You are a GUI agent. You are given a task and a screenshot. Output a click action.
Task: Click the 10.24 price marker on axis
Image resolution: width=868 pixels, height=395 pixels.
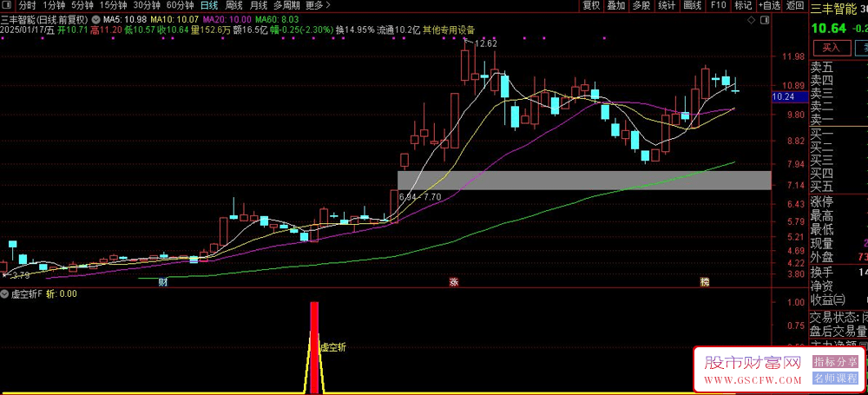788,95
